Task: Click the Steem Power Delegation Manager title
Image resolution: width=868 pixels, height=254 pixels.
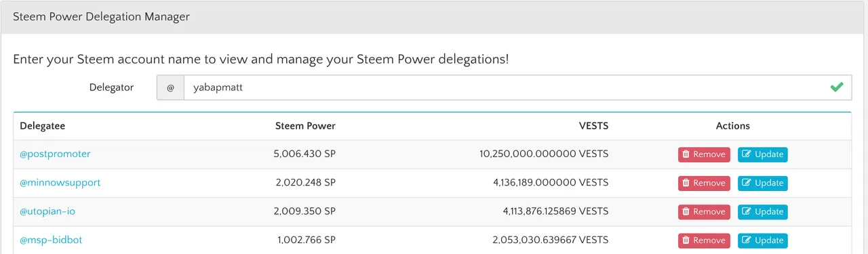Action: (101, 17)
